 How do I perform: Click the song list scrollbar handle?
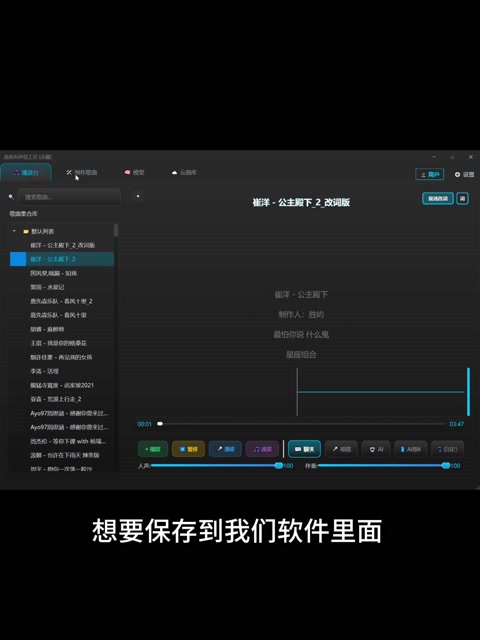click(x=116, y=230)
